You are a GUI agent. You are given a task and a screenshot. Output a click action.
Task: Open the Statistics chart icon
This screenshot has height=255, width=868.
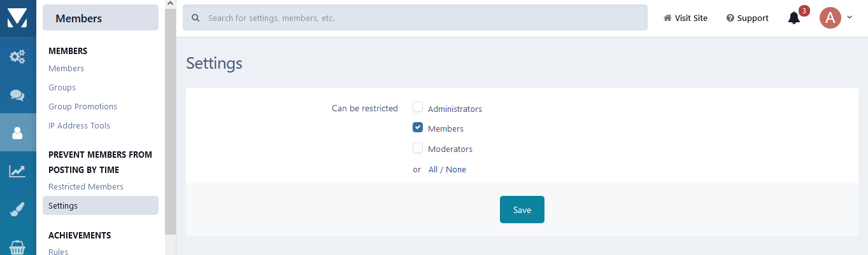pos(17,171)
